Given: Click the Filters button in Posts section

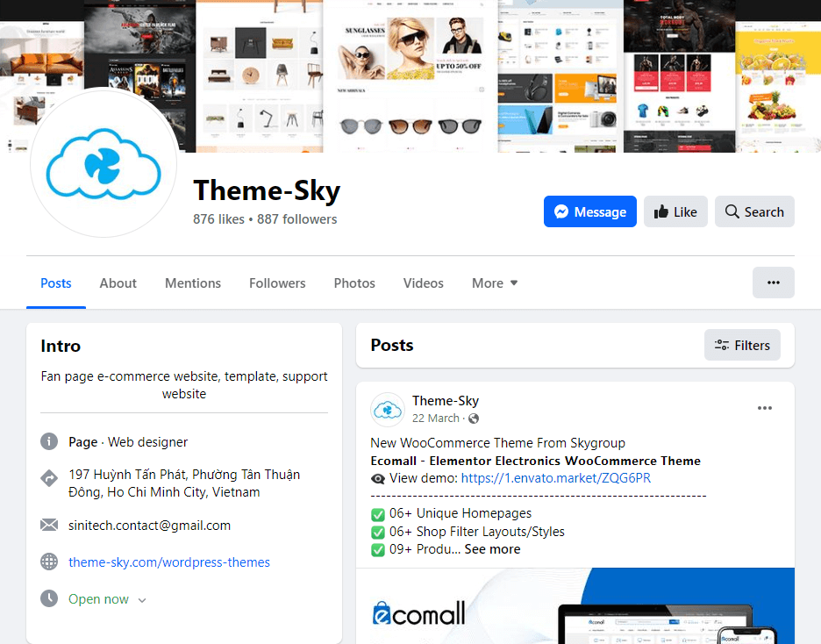Looking at the screenshot, I should [742, 345].
